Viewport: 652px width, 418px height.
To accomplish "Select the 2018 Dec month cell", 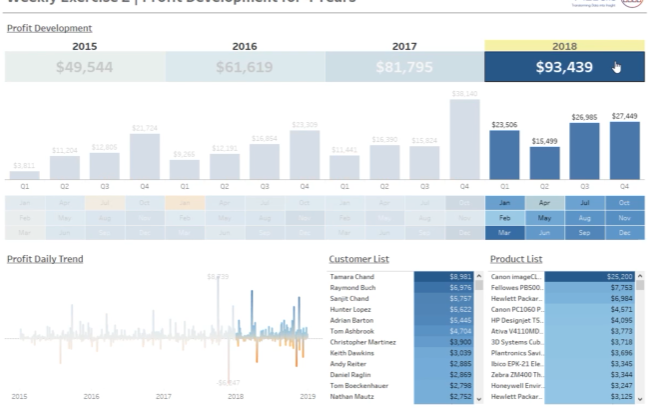I will coord(625,233).
